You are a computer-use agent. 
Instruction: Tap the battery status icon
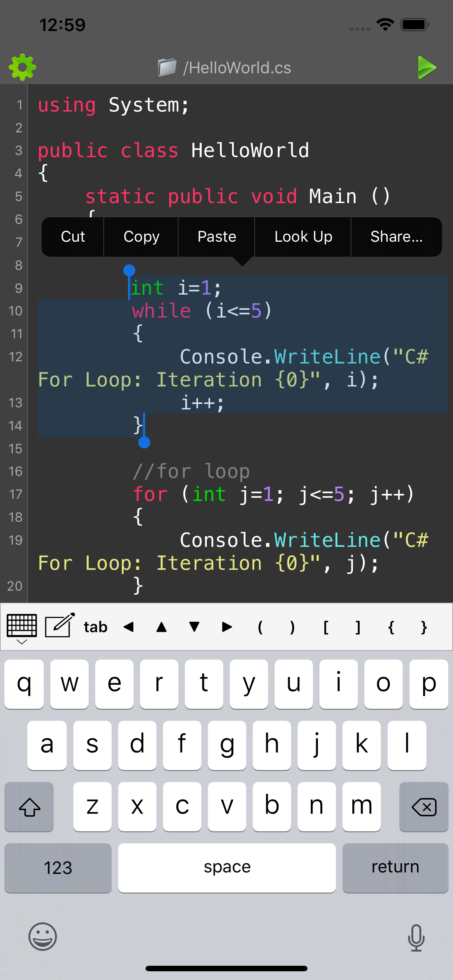415,25
